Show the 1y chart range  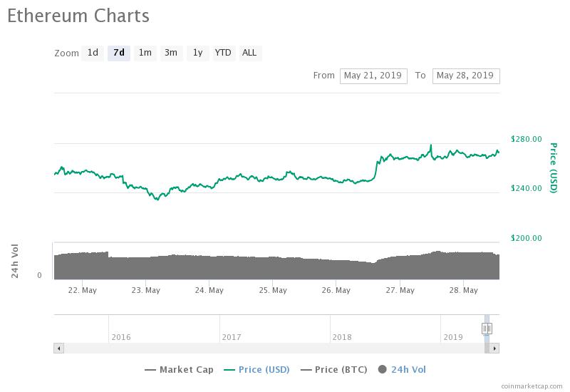[198, 53]
